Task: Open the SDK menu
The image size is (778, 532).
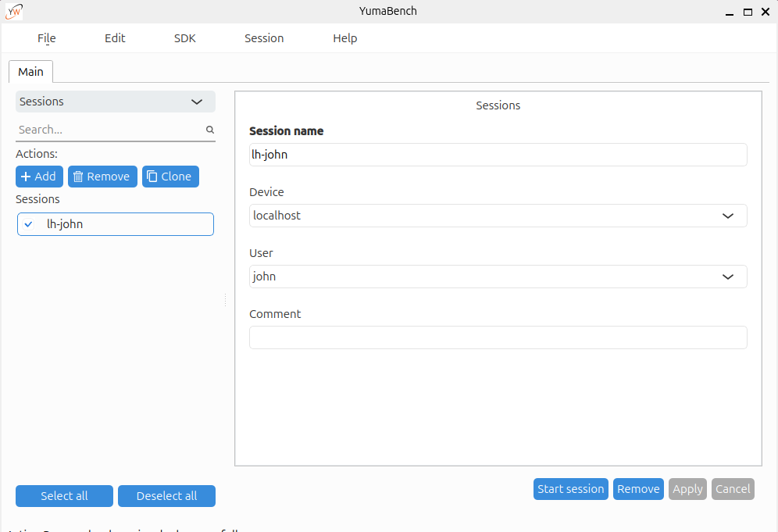Action: (184, 38)
